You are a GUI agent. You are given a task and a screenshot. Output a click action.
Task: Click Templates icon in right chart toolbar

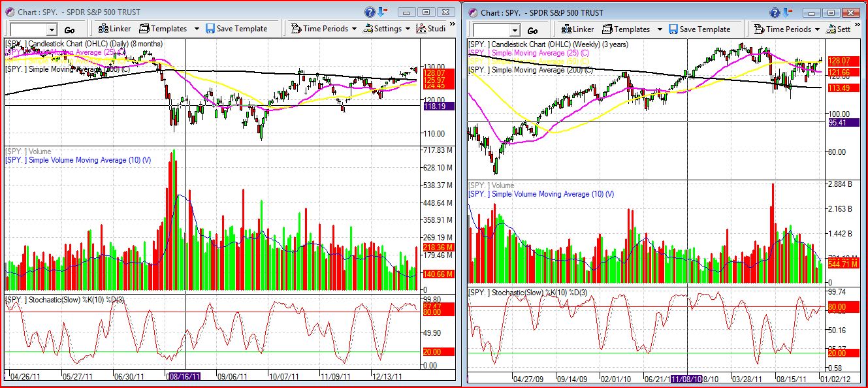click(607, 29)
